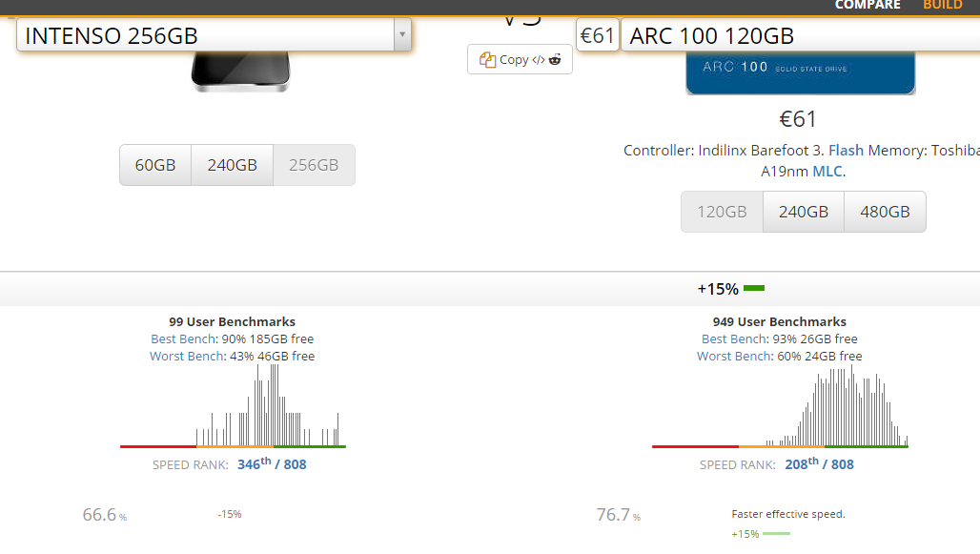Open the MLC link in description
This screenshot has height=554, width=980.
click(827, 172)
